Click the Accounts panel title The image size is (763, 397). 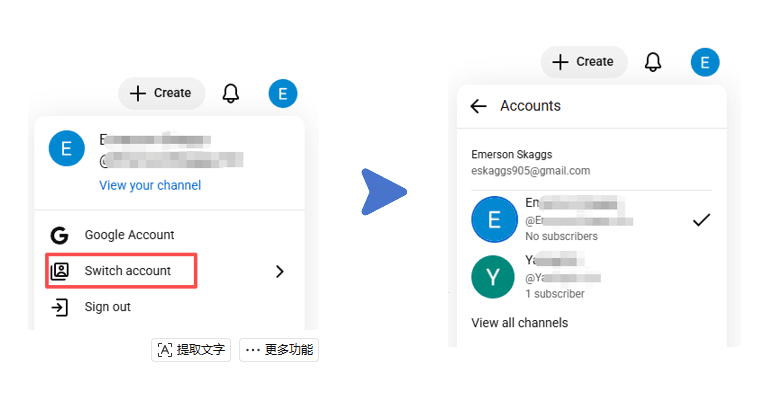coord(530,106)
